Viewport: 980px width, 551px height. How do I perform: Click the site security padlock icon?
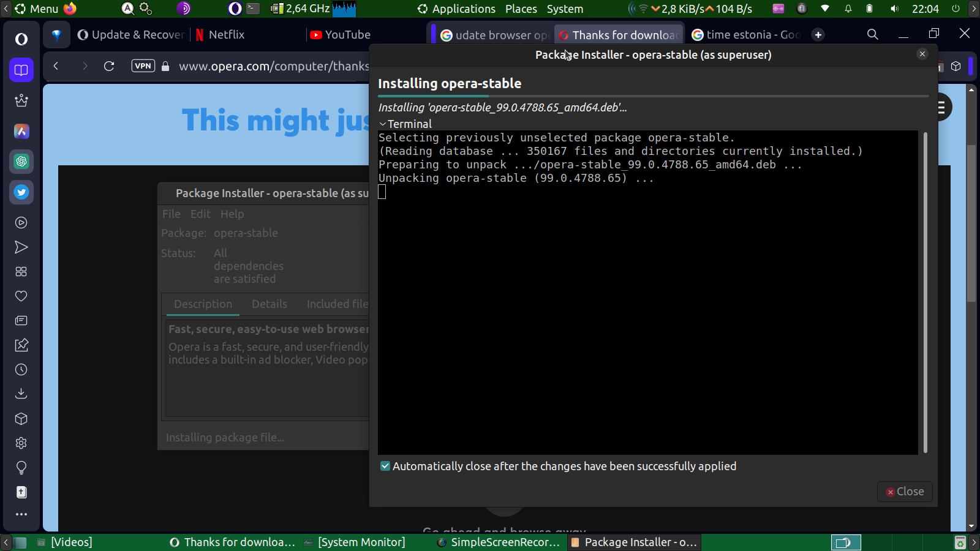point(165,66)
